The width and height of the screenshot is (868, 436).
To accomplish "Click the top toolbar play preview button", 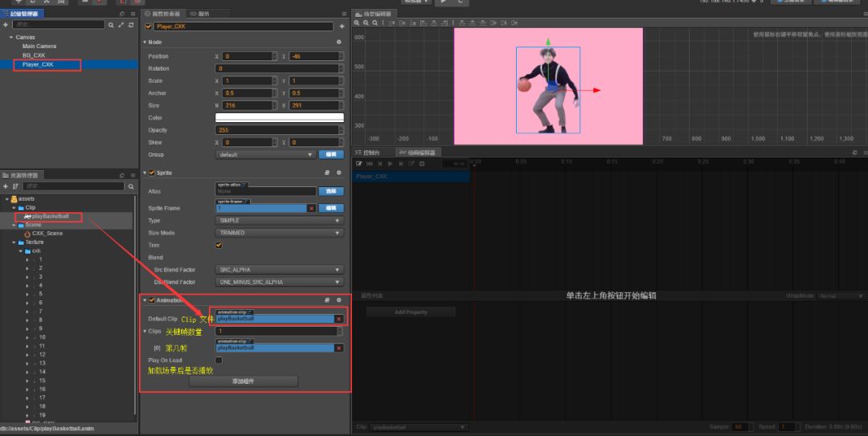I will pos(443,2).
